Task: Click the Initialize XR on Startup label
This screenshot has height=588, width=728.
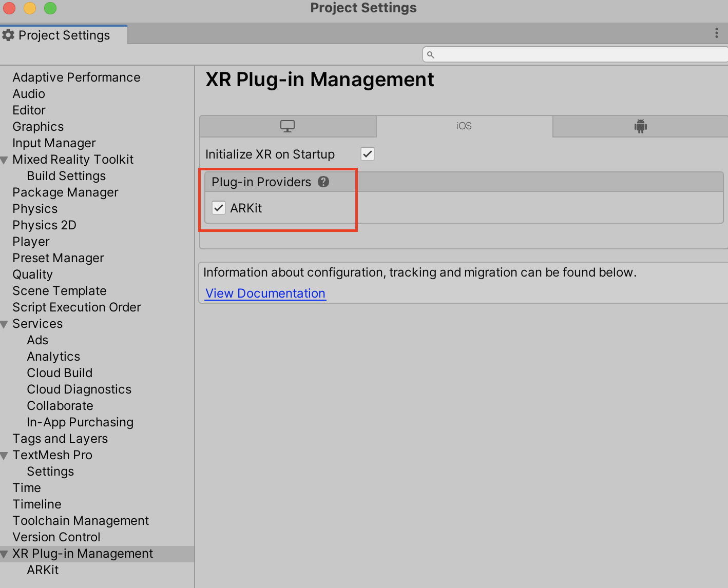Action: coord(270,154)
